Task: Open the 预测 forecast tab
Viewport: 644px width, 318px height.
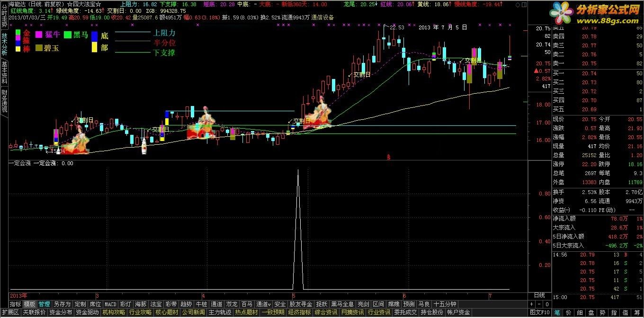Action: pyautogui.click(x=409, y=304)
